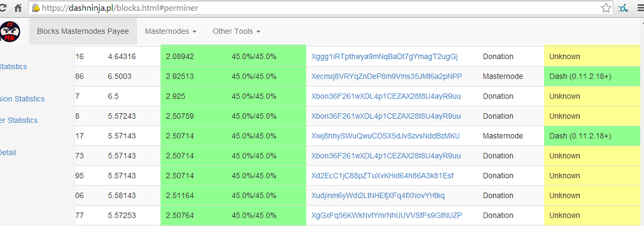
Task: Open the Xbon36F261w address in the 2.925 row
Action: coord(386,96)
